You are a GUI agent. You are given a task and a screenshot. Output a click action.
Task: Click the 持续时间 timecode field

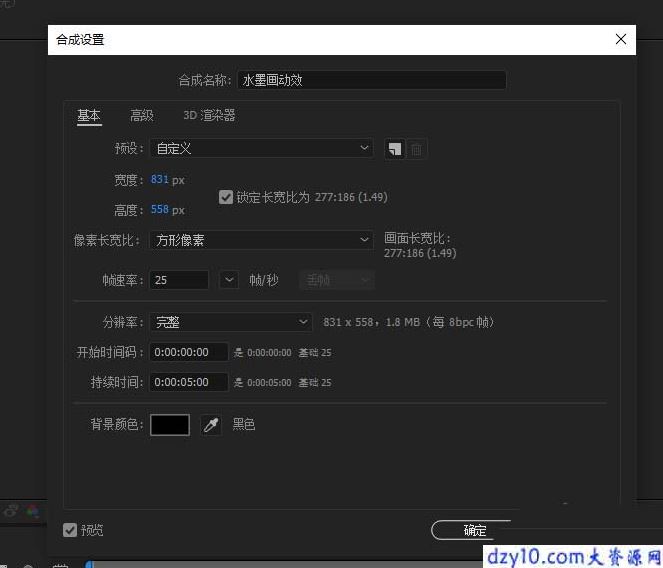189,382
